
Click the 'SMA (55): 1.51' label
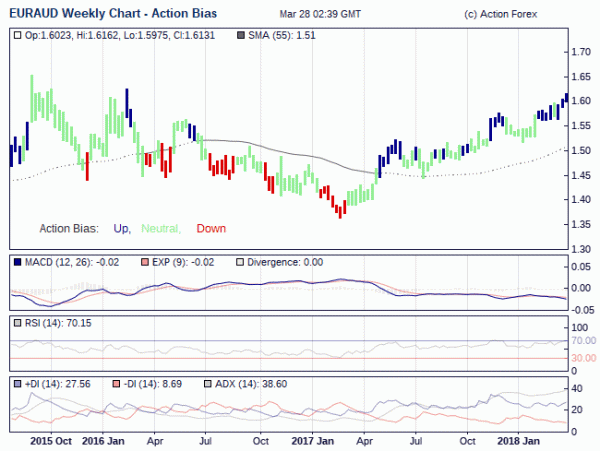(x=282, y=36)
